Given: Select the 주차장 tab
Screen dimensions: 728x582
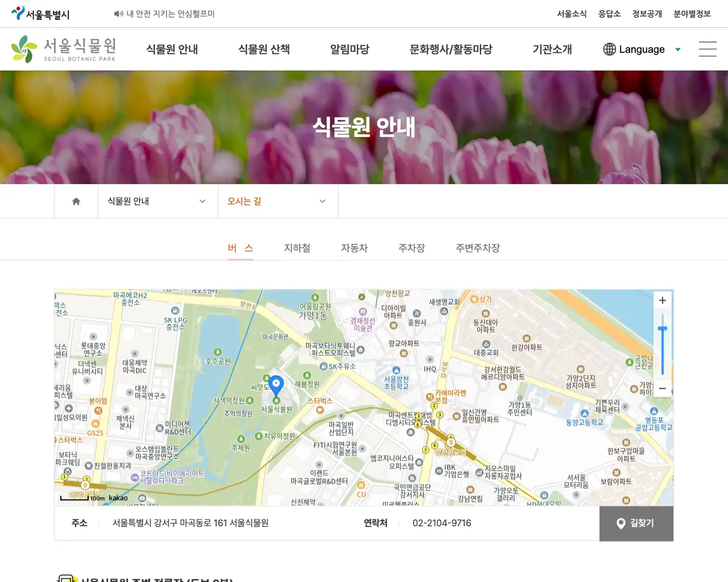Looking at the screenshot, I should pyautogui.click(x=411, y=248).
